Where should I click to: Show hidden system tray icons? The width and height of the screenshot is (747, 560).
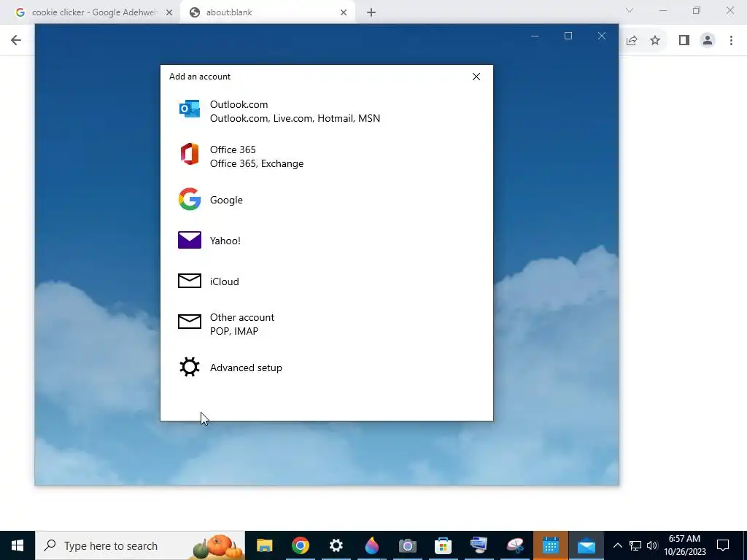coord(617,545)
